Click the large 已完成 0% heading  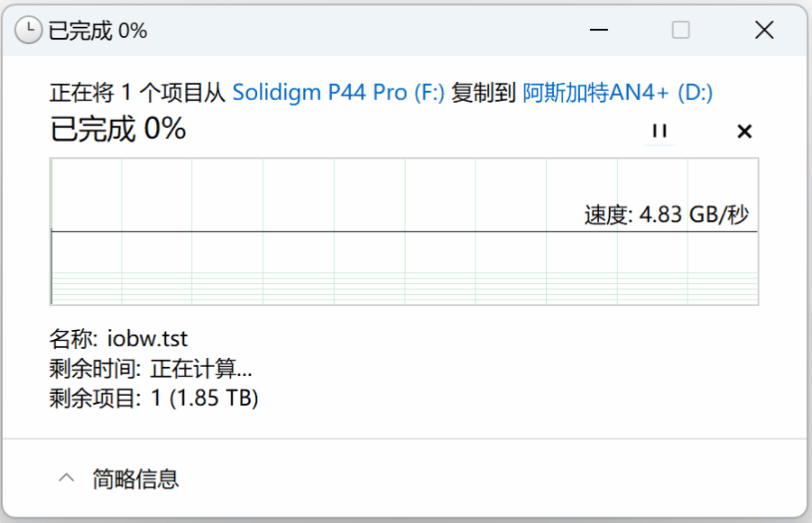click(x=118, y=130)
